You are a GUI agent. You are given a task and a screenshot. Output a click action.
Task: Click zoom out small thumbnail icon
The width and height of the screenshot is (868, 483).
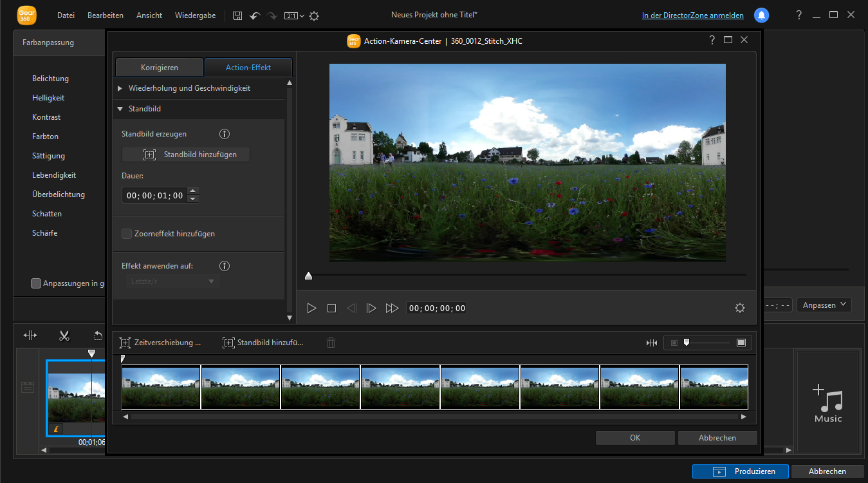click(x=674, y=343)
